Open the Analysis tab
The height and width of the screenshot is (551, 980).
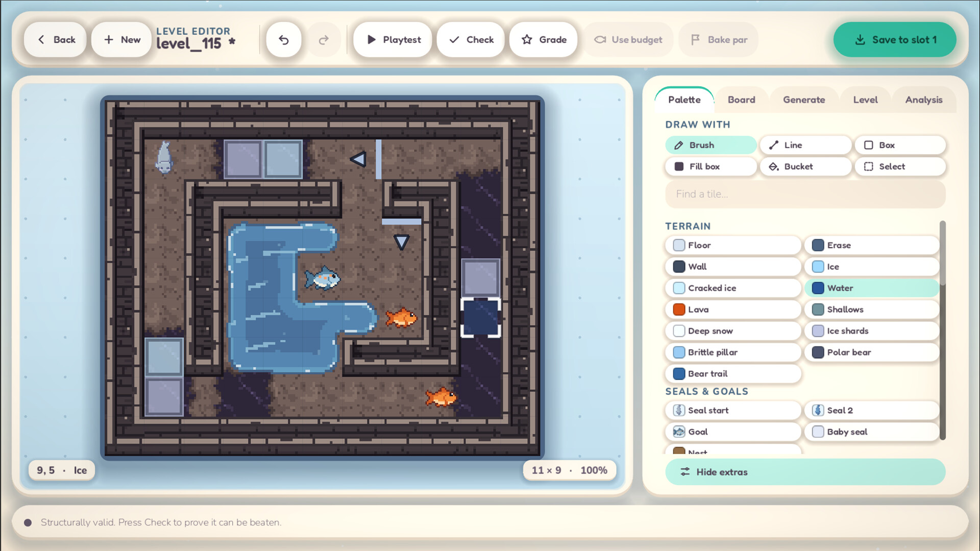click(x=924, y=99)
